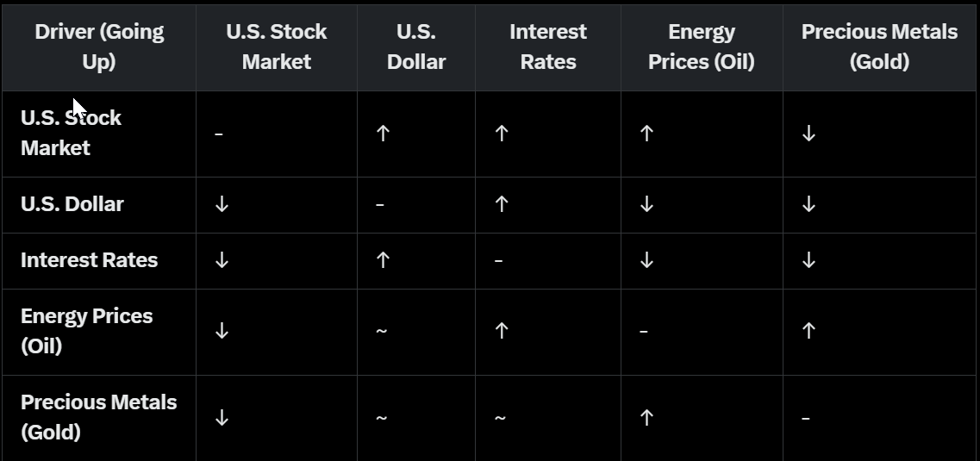980x461 pixels.
Task: Select the Energy Prices (Oil) row label
Action: tap(86, 331)
